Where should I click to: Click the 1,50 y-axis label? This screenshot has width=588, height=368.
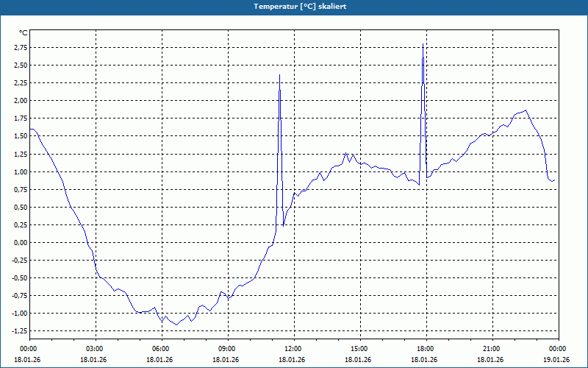tap(21, 136)
